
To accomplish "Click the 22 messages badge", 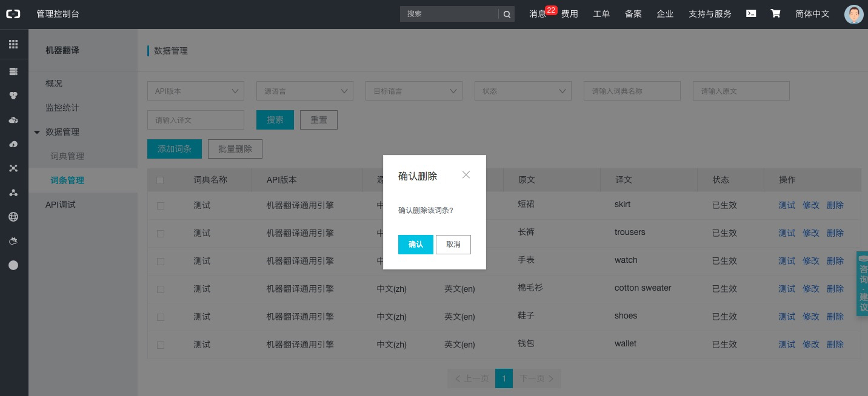I will pos(551,10).
